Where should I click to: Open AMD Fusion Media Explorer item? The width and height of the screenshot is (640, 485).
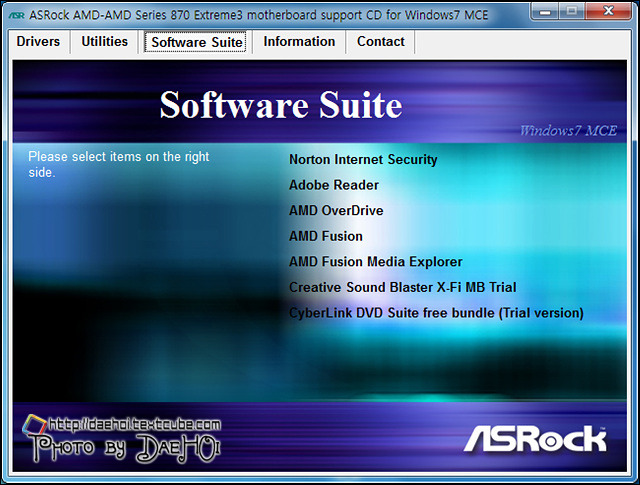(376, 262)
